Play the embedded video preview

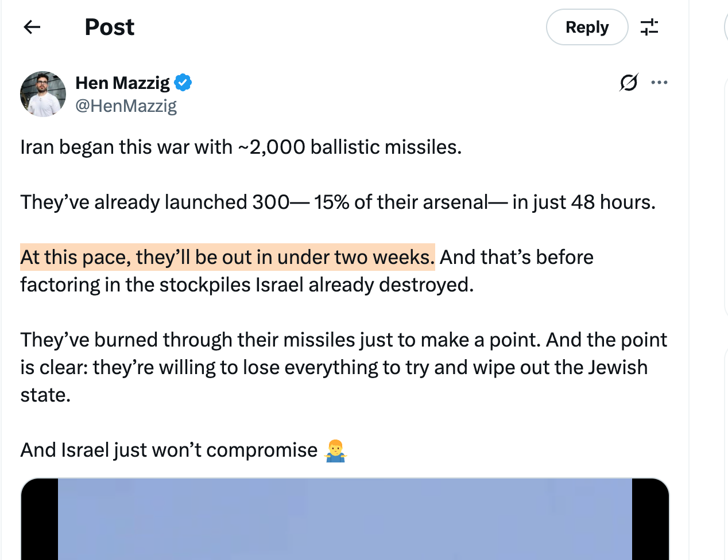point(344,519)
